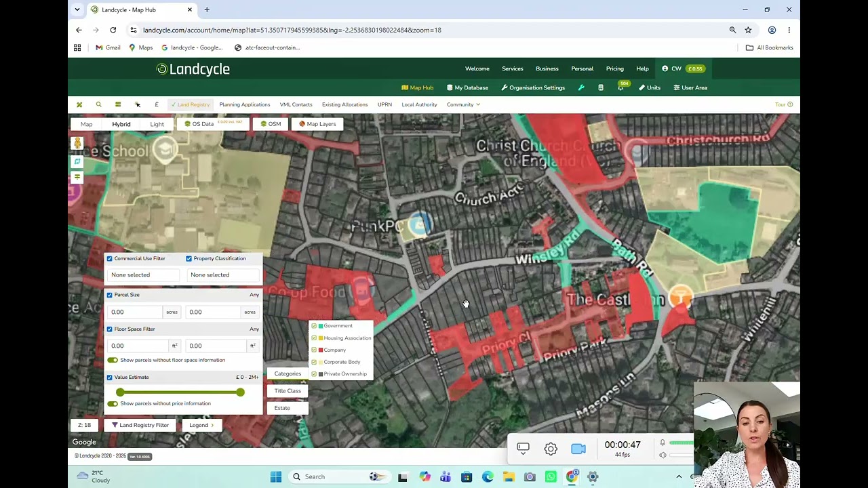Open the screen recorder settings gear
This screenshot has height=488, width=868.
point(551,449)
